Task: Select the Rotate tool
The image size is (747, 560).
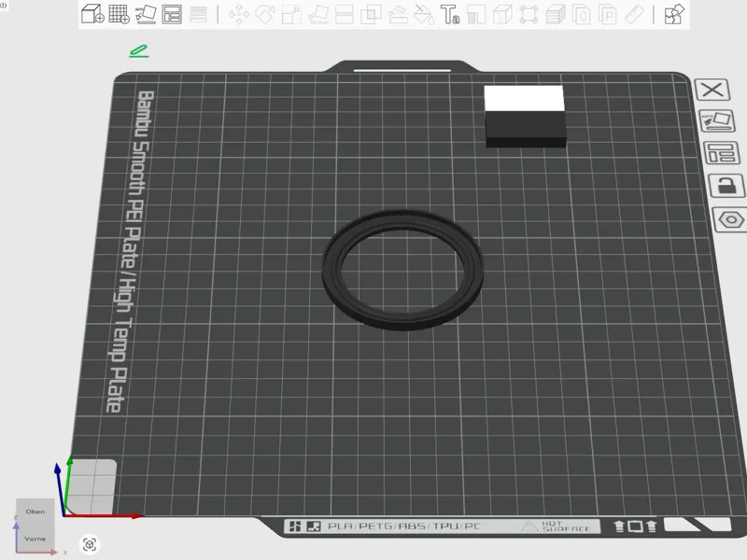Action: pos(265,15)
